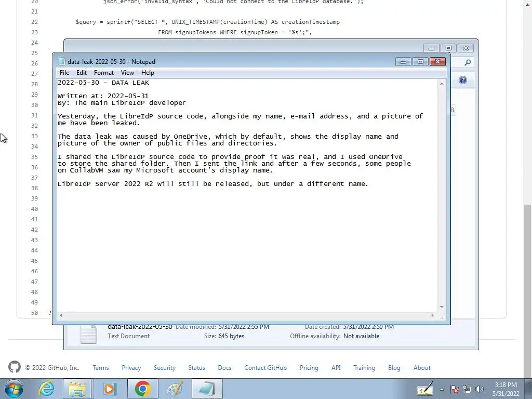
Task: Open the Action Center flag icon
Action: tap(455, 389)
